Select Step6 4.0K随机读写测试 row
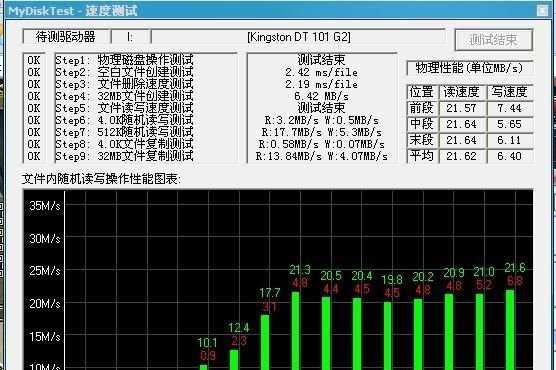This screenshot has width=556, height=370. click(x=124, y=120)
